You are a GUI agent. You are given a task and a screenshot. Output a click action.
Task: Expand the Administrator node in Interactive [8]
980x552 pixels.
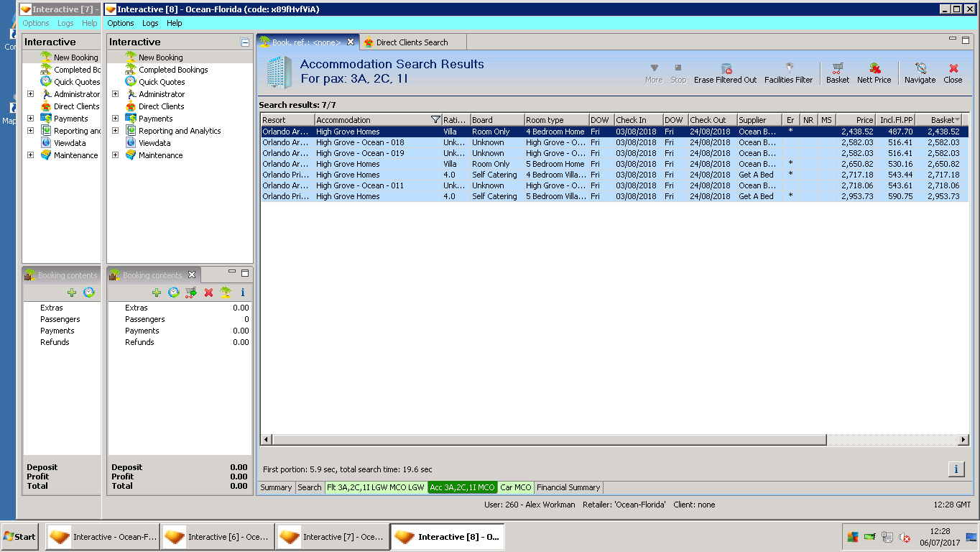click(115, 94)
